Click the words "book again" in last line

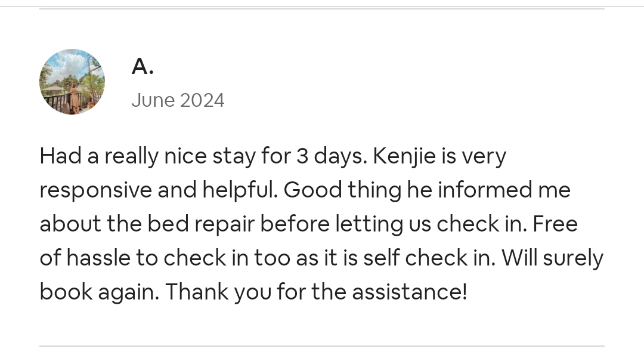tap(99, 293)
